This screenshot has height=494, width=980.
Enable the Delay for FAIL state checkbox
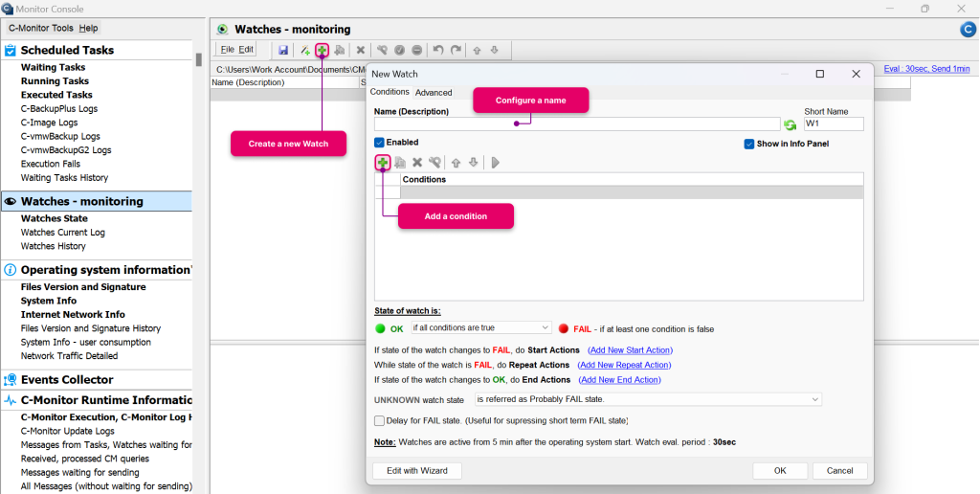click(x=379, y=421)
